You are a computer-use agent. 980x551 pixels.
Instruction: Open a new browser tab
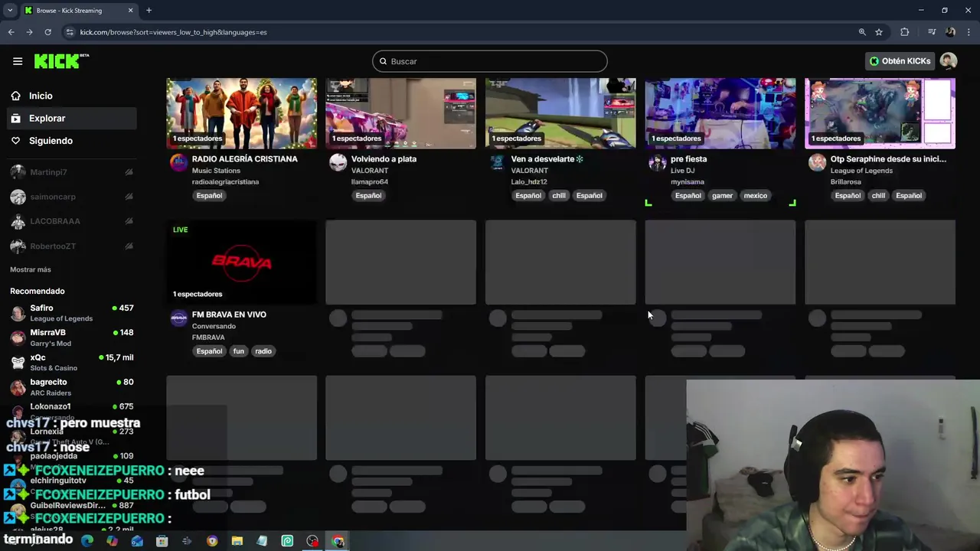(149, 11)
